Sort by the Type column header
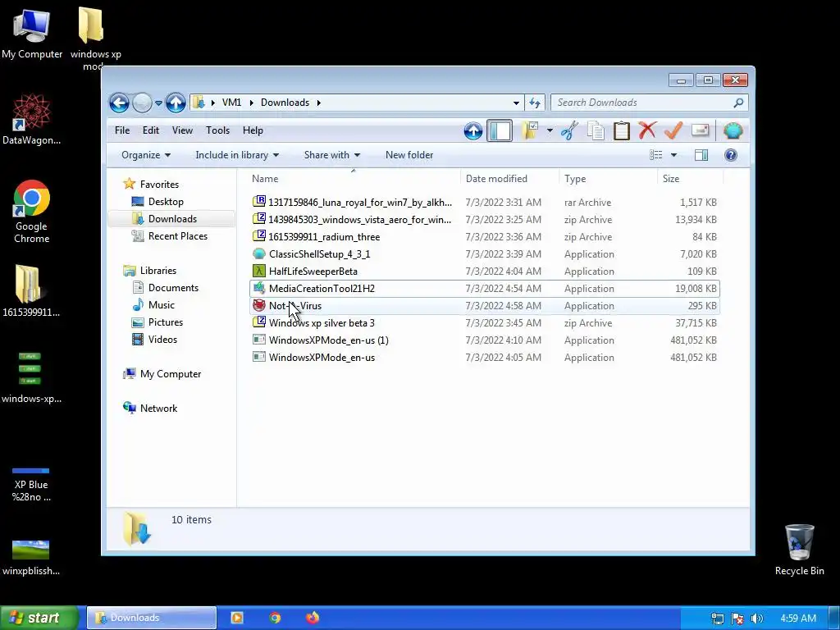This screenshot has height=630, width=840. (608, 179)
